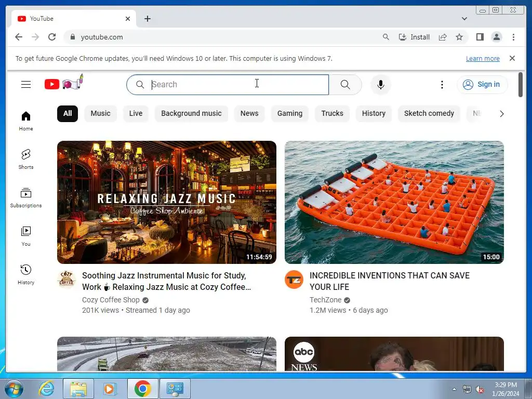Select the Live filter chip
This screenshot has width=532, height=399.
136,113
